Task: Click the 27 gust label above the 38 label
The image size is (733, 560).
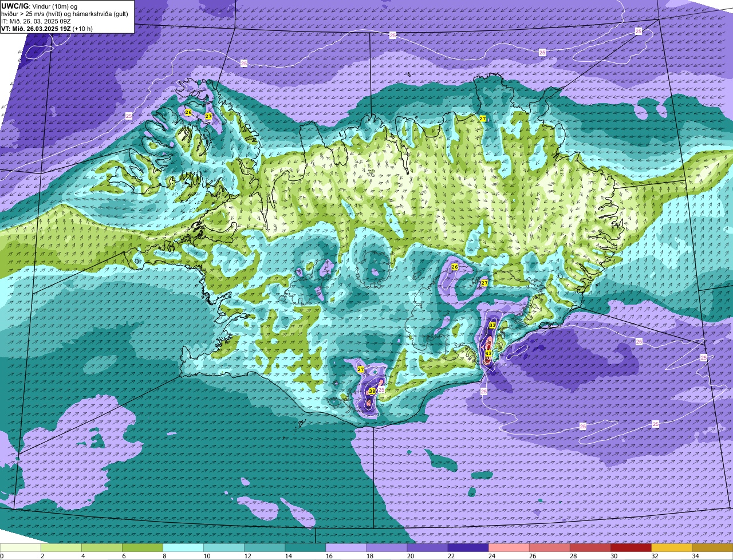Action: click(x=361, y=369)
